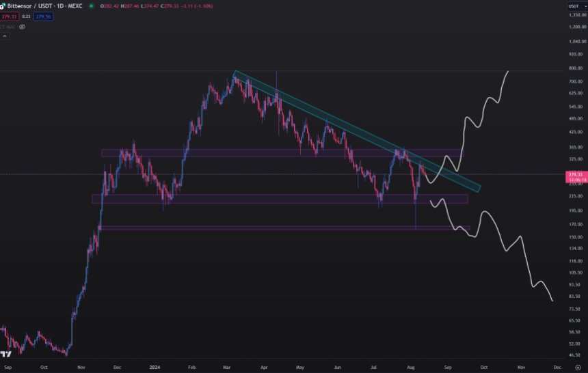This screenshot has height=373, width=588.
Task: Click the red 279.33 sell price button
Action: pyautogui.click(x=8, y=16)
